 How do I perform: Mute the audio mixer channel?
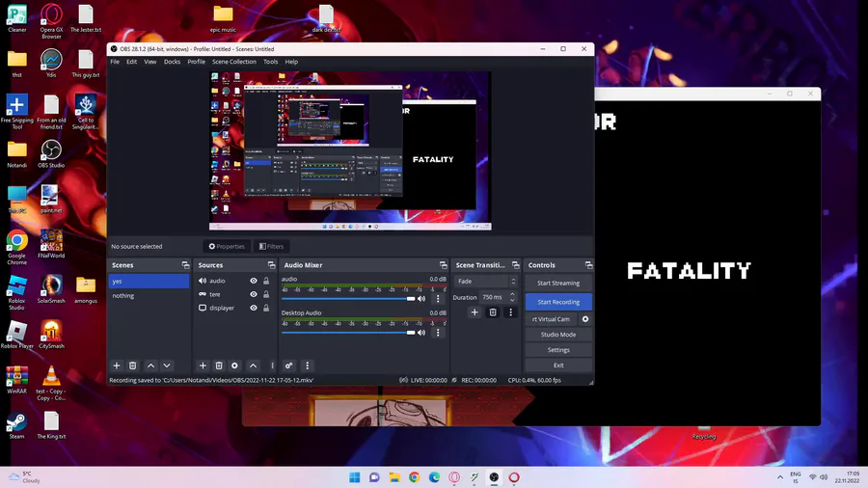point(421,299)
